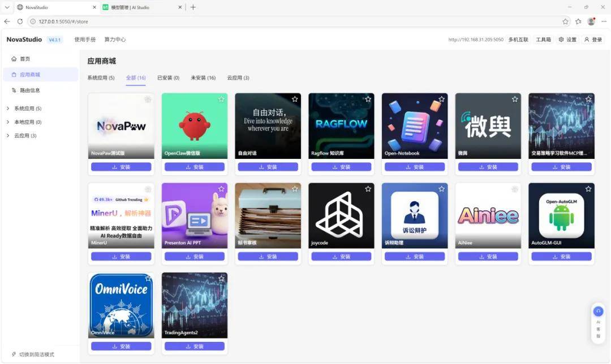The width and height of the screenshot is (611, 364).
Task: Switch to 未安装 (16) tab
Action: click(203, 78)
